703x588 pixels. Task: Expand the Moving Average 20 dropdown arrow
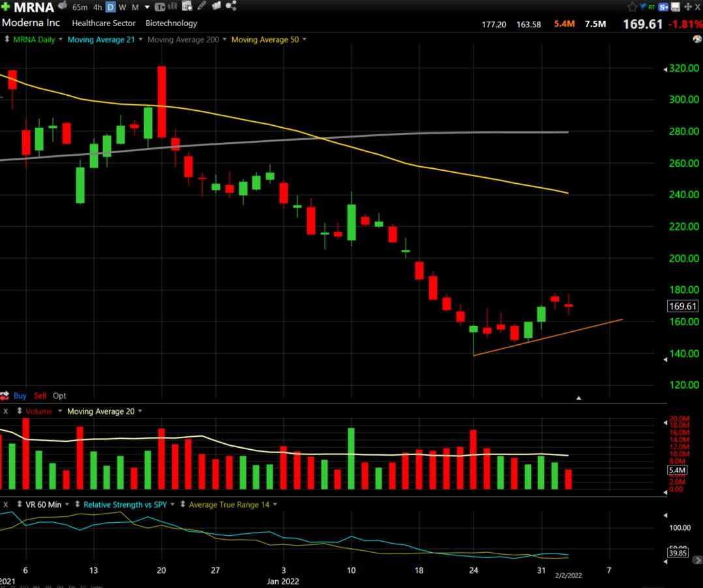pos(140,411)
